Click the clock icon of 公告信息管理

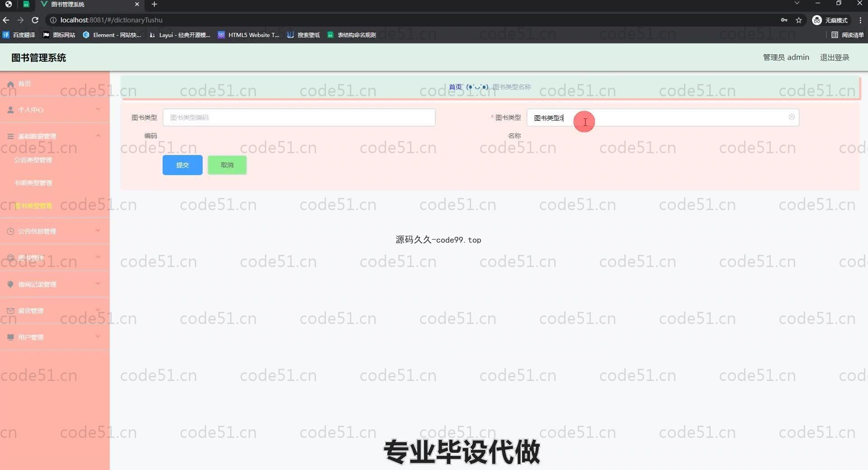(10, 231)
